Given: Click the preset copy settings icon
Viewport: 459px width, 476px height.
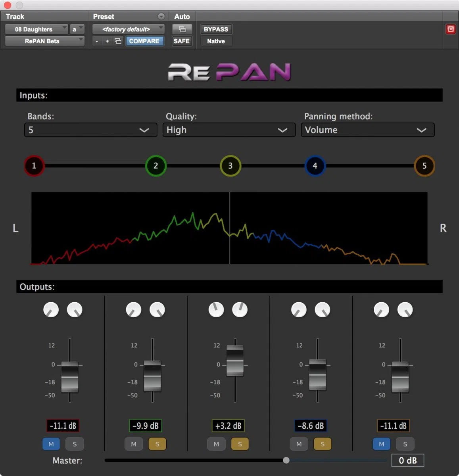Looking at the screenshot, I should tap(118, 41).
